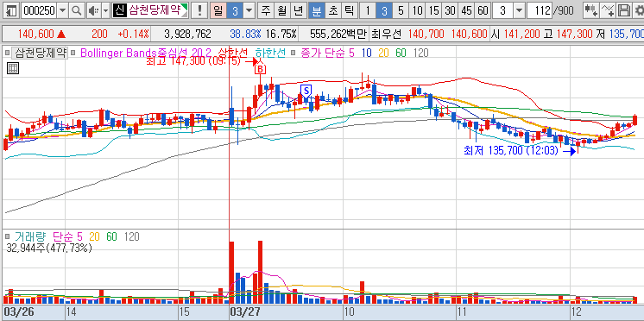Select the highlighted 3-minute interval button

pyautogui.click(x=384, y=10)
